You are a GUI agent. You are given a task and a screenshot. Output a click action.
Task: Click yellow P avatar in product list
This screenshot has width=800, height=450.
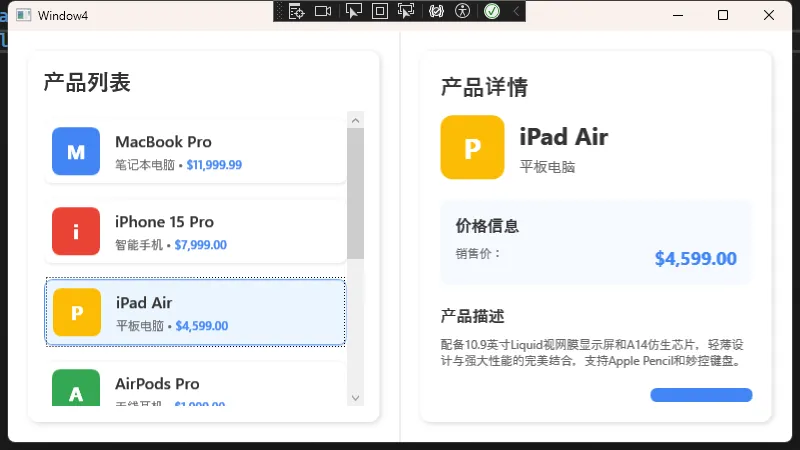click(76, 313)
